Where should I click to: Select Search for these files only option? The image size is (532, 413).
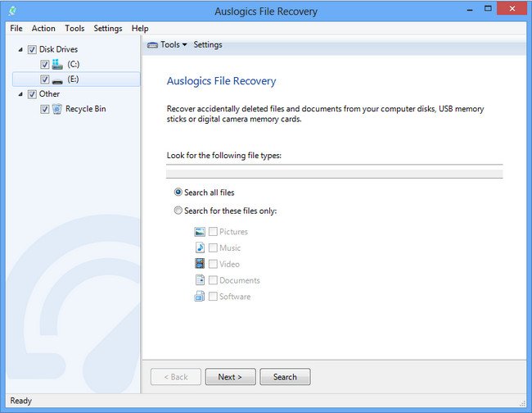click(x=178, y=211)
